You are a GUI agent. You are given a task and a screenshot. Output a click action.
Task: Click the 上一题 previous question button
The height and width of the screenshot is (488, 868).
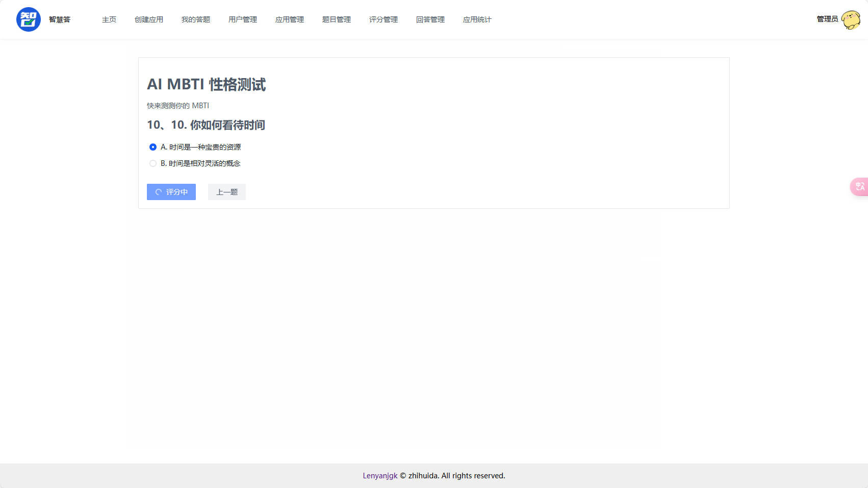pyautogui.click(x=226, y=192)
